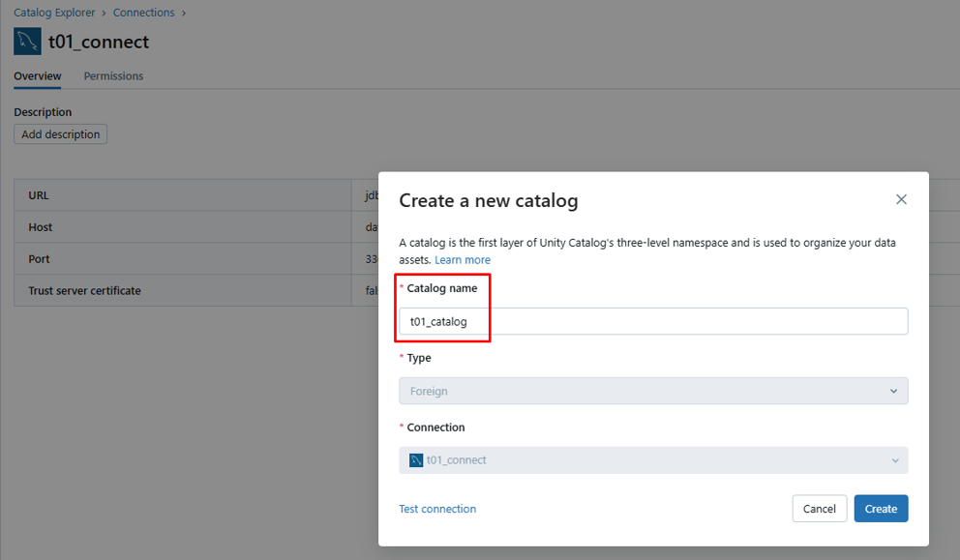Screen dimensions: 960x560
Task: Open the Foreign type combo box
Action: click(653, 392)
